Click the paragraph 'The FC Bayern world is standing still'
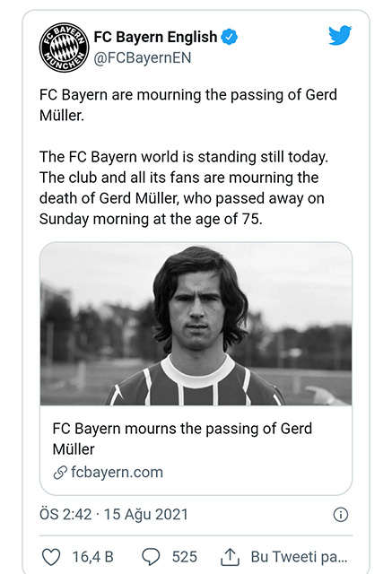The width and height of the screenshot is (392, 574). point(184,187)
